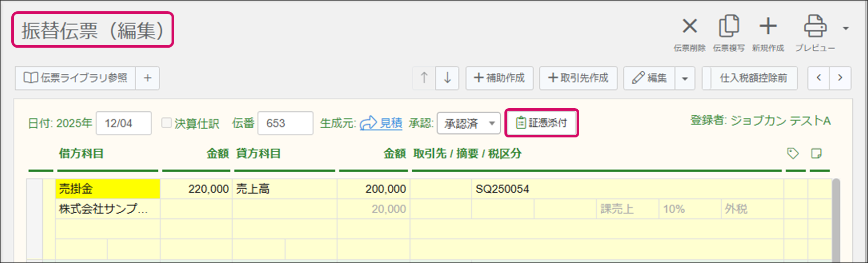Expand the 編集 button dropdown arrow
The height and width of the screenshot is (263, 868).
tap(685, 78)
